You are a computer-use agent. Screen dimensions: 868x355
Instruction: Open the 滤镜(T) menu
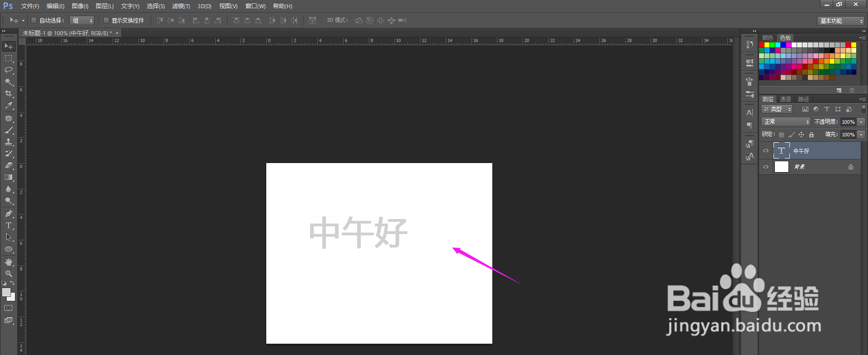click(x=181, y=6)
